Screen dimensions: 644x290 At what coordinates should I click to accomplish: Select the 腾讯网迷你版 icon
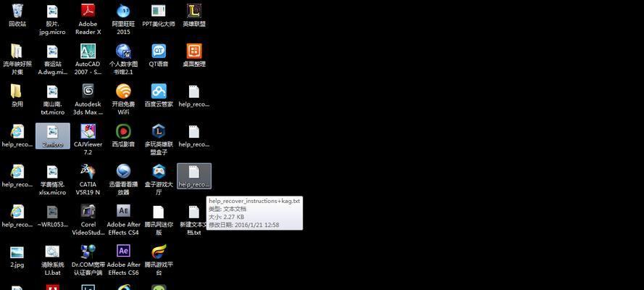[x=159, y=220]
